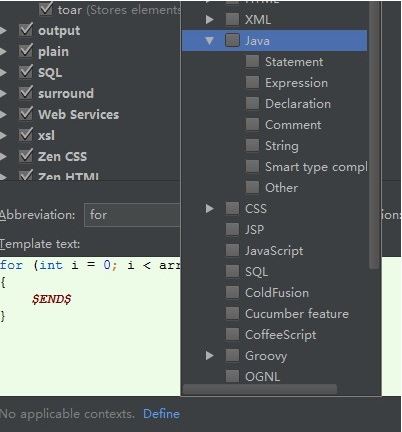Viewport: 402px width, 432px height.
Task: Uncheck the surround template group
Action: tap(26, 93)
